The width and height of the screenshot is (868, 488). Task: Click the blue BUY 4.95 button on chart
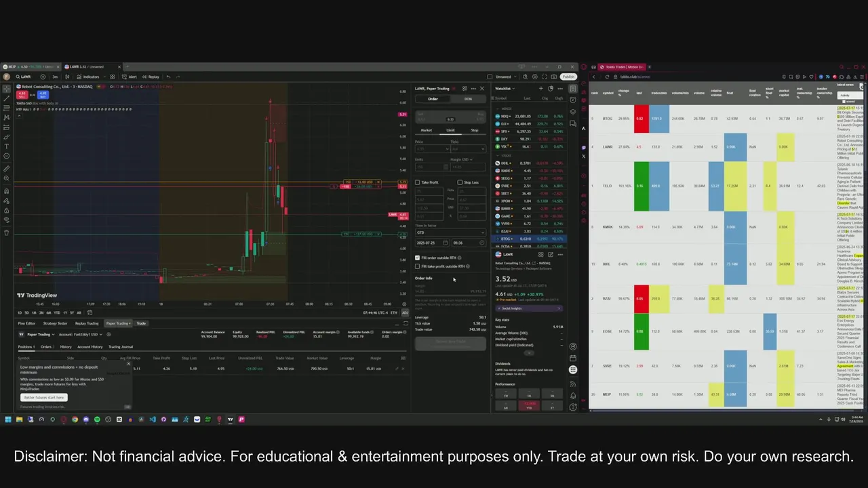[42, 94]
